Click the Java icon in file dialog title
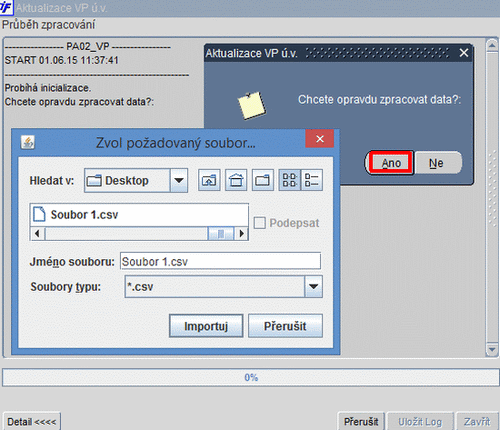Viewport: 500px width, 430px height. (28, 143)
